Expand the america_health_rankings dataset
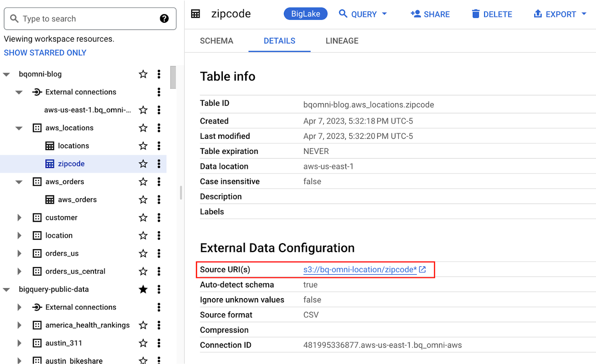The image size is (596, 364). [19, 325]
